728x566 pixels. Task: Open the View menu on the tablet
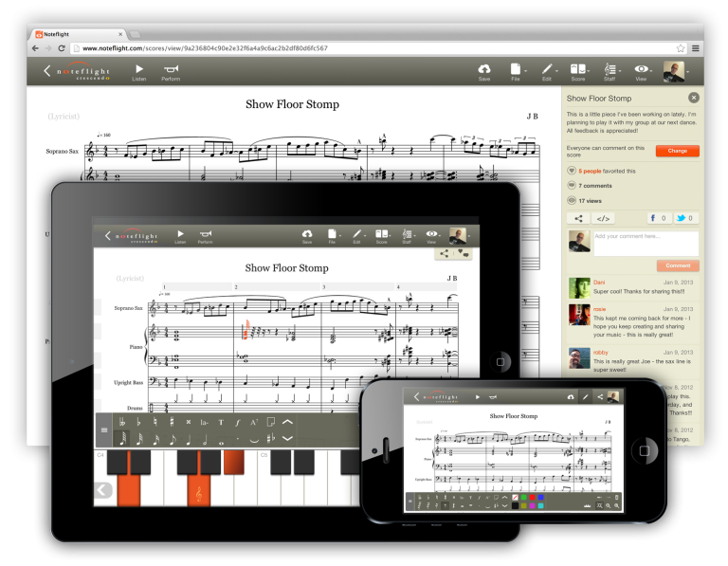[x=432, y=236]
